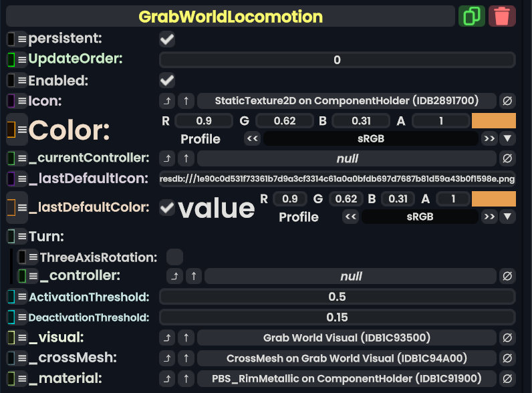Image resolution: width=532 pixels, height=393 pixels.
Task: Click the up arrow button beside _visual
Action: tap(186, 338)
